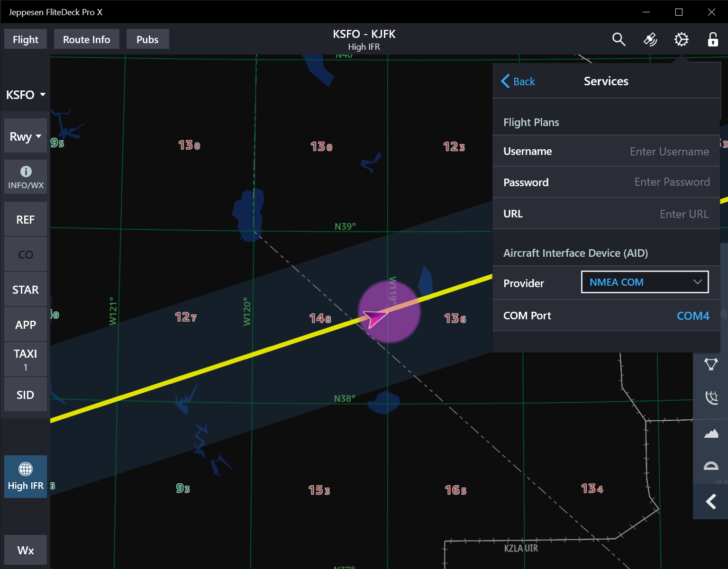Show terrain with the mountain icon
The image size is (728, 569).
[711, 433]
